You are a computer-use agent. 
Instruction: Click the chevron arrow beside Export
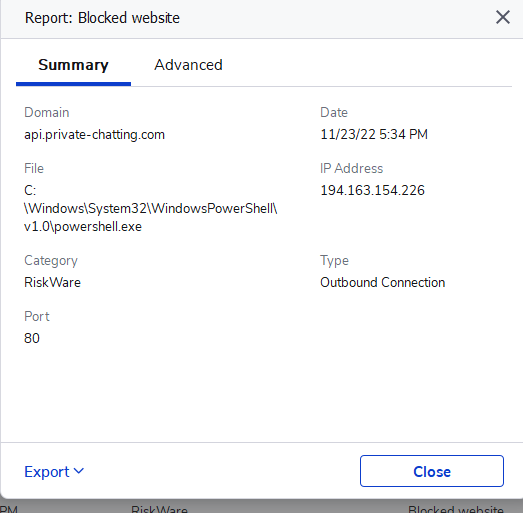coord(79,471)
